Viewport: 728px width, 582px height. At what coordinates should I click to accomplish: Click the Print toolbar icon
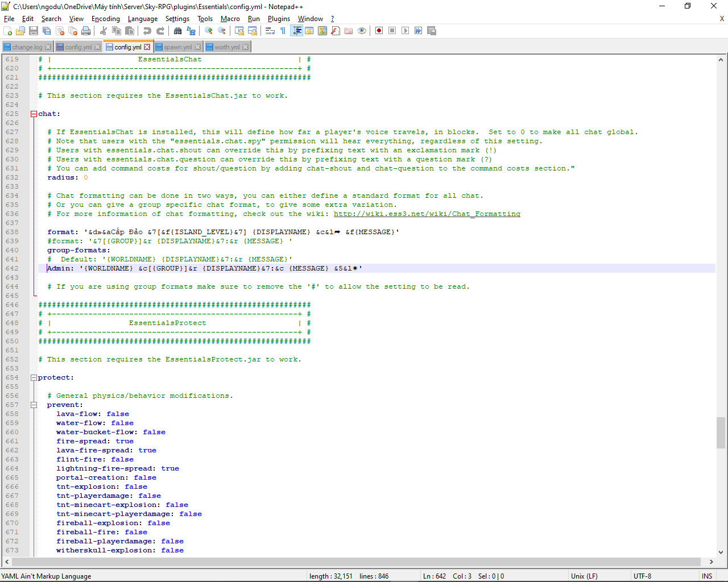point(86,31)
